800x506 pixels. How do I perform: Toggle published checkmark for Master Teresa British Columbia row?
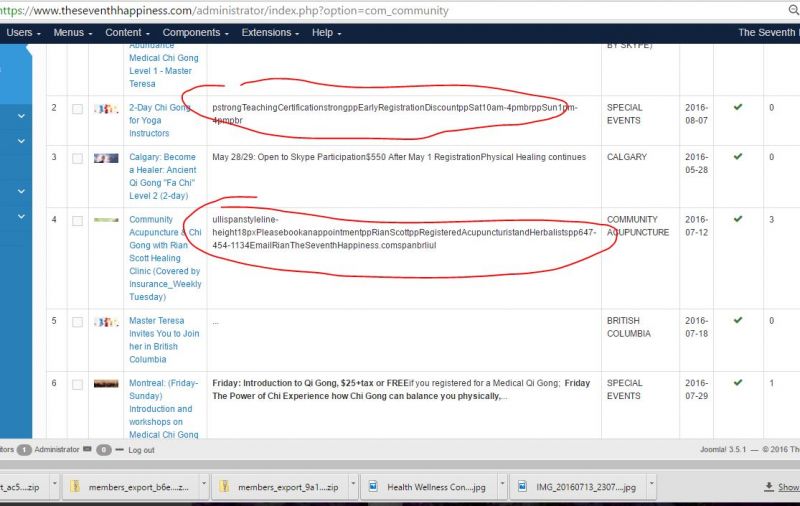[x=738, y=320]
